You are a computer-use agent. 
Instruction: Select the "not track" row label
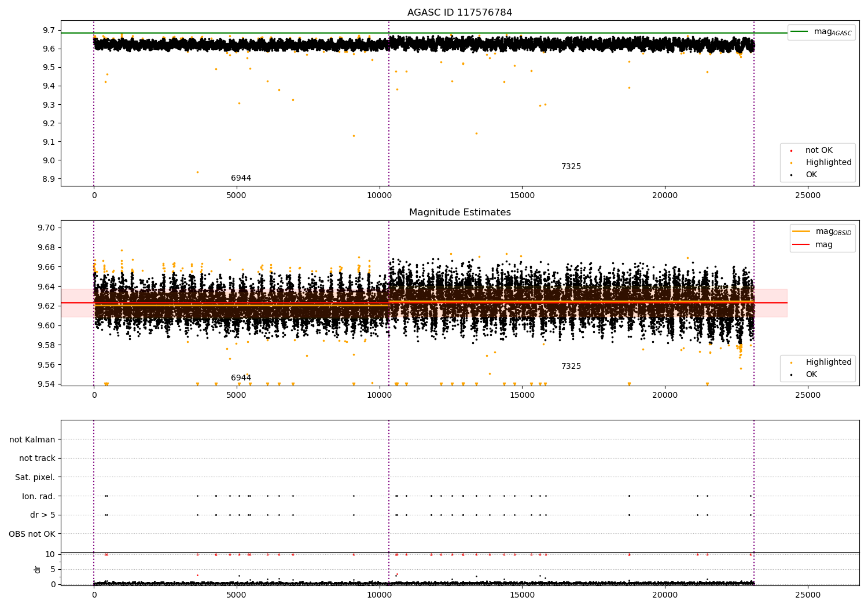pos(37,459)
